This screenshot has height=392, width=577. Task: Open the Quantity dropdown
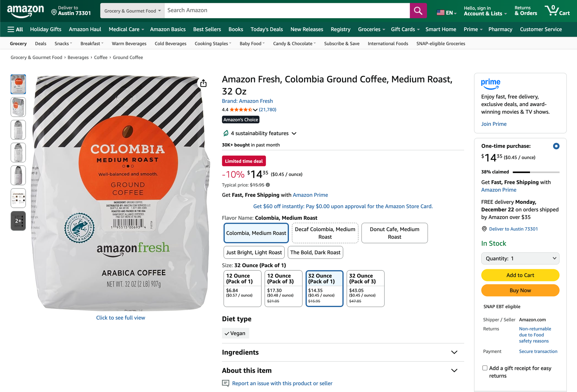pyautogui.click(x=520, y=259)
